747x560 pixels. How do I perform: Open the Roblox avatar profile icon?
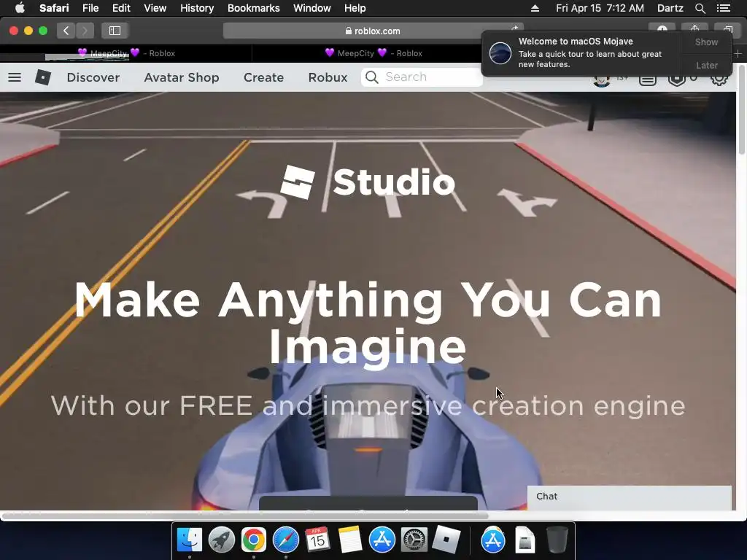click(602, 81)
